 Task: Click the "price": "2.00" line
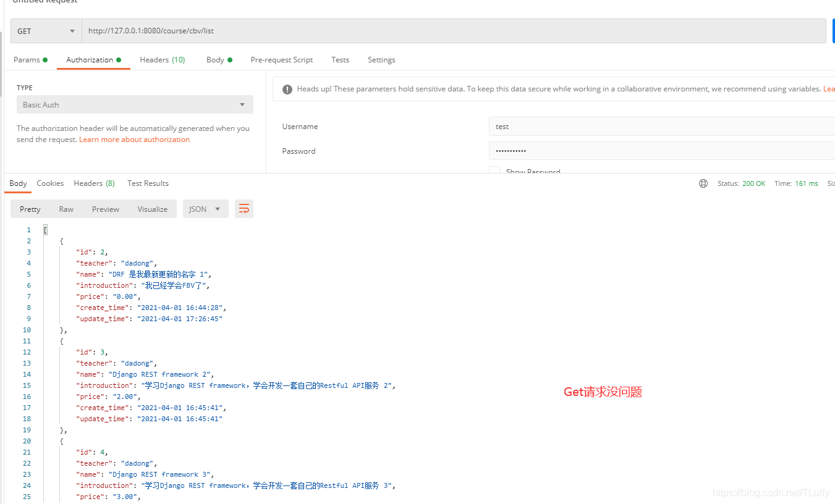109,397
